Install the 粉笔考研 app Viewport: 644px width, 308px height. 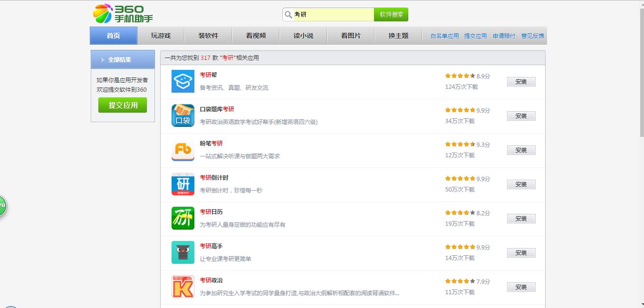click(521, 150)
